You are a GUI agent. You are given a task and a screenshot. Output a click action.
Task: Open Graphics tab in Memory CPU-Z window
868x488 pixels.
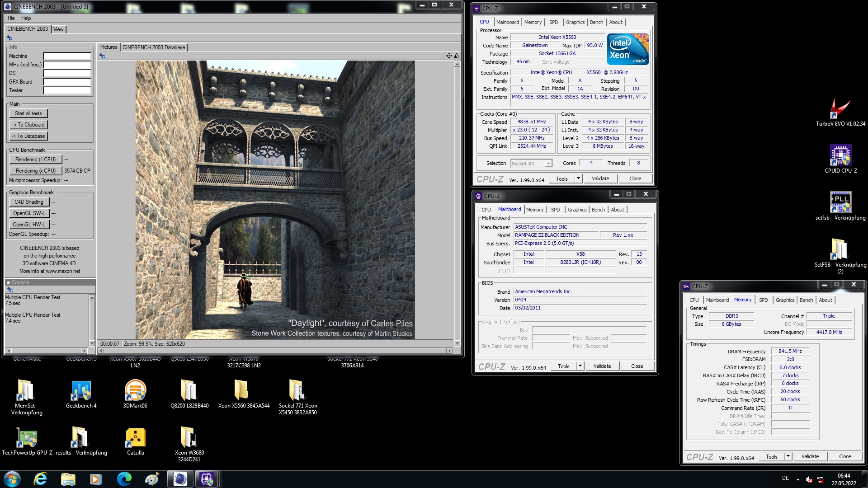coord(785,300)
